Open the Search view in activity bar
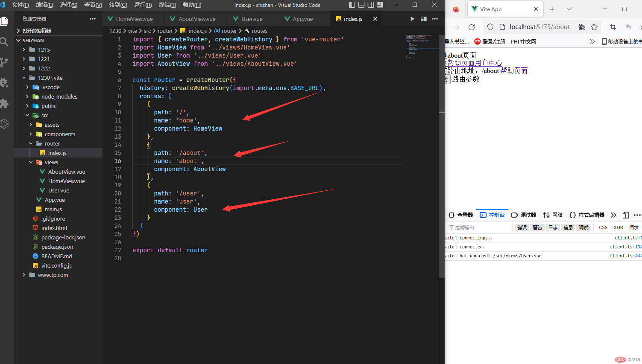This screenshot has width=642, height=364. [x=4, y=42]
